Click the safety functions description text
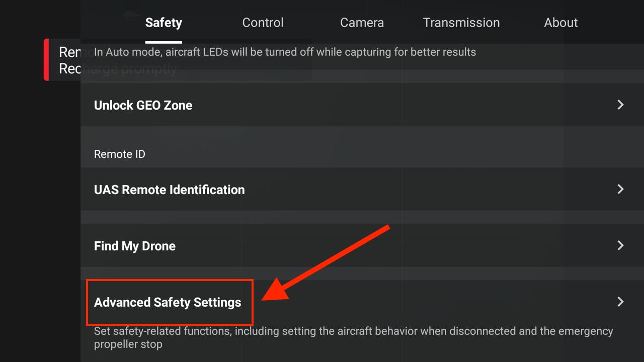The height and width of the screenshot is (362, 644). tap(352, 337)
